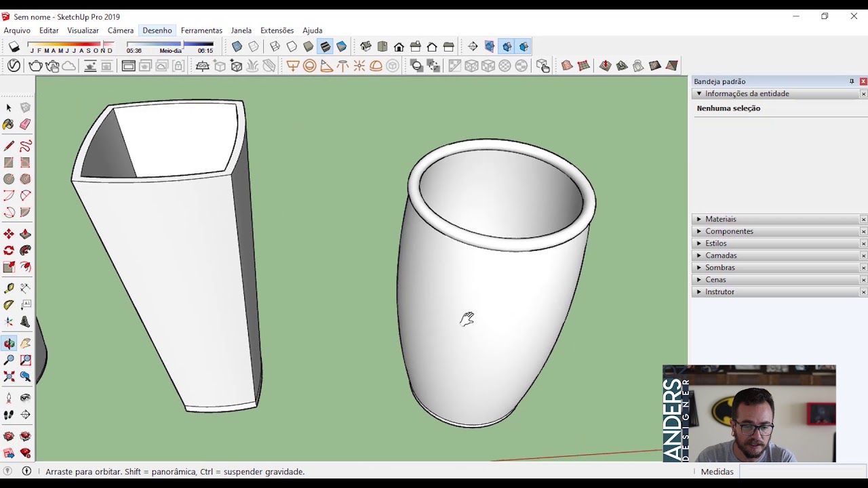
Task: Insert a Section Plane
Action: pyautogui.click(x=473, y=47)
